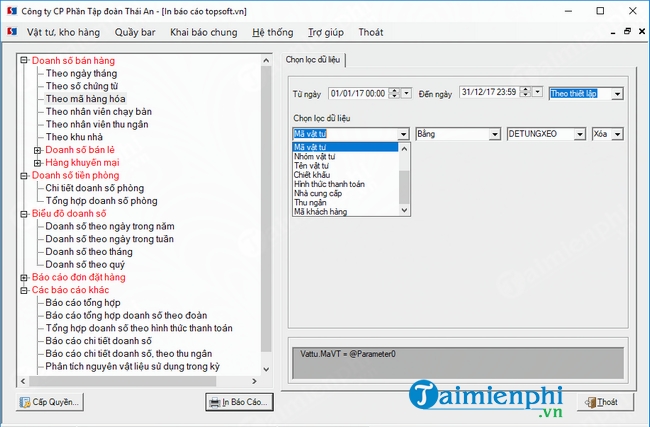Screen dimensions: 650x427
Task: Collapse the Các báo cáo khác node
Action: tap(24, 290)
